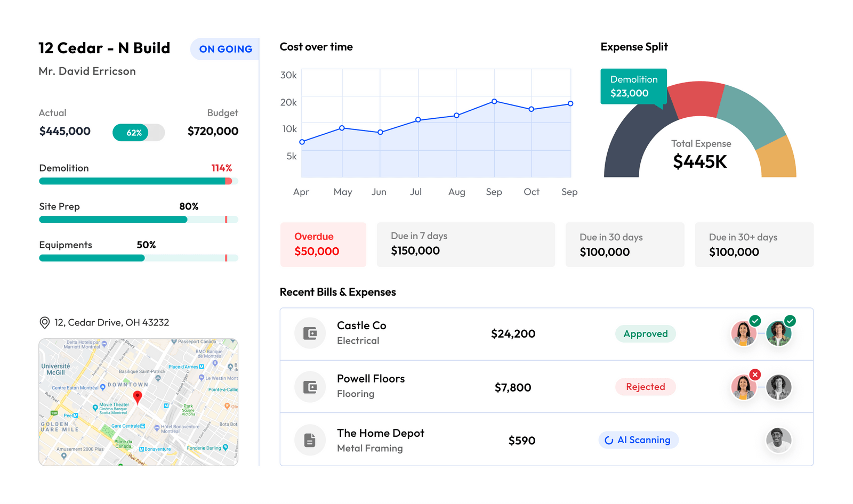
Task: Click the Site Prep progress bar
Action: 139,220
